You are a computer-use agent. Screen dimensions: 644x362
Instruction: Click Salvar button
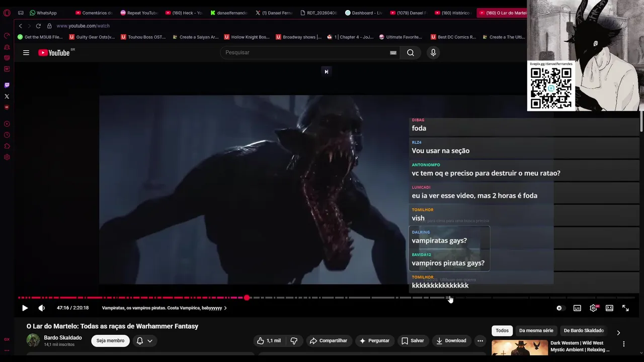(413, 341)
